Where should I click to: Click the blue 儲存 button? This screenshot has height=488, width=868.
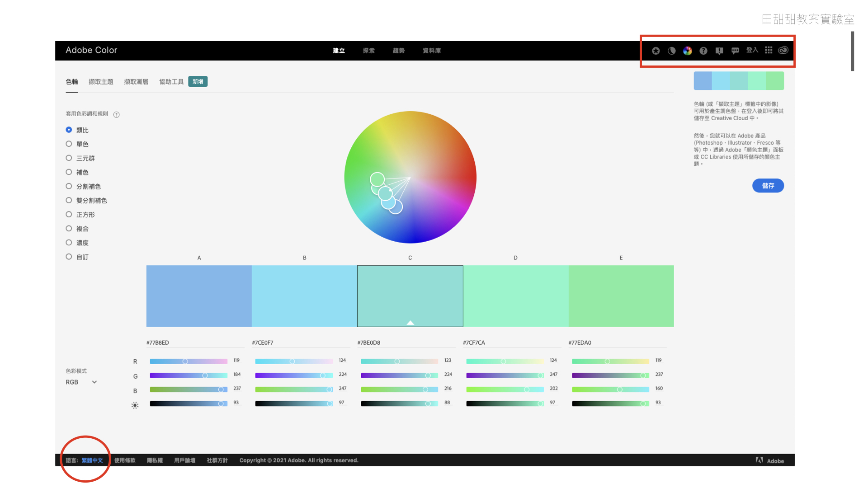pyautogui.click(x=768, y=186)
